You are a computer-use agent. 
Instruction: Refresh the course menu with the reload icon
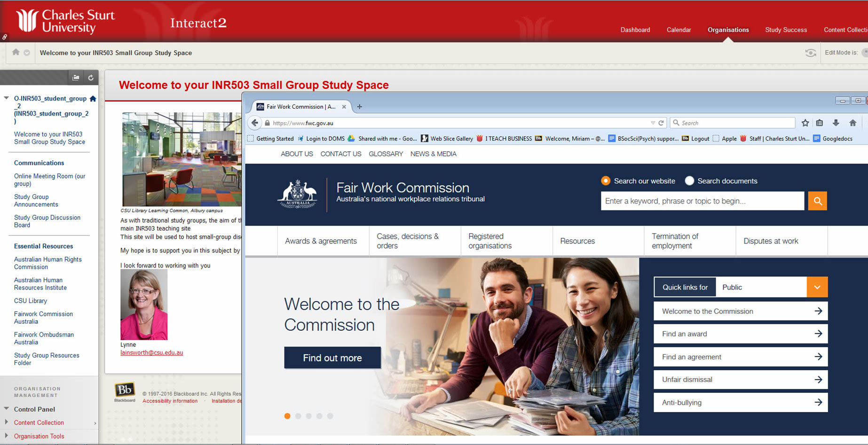[x=91, y=78]
